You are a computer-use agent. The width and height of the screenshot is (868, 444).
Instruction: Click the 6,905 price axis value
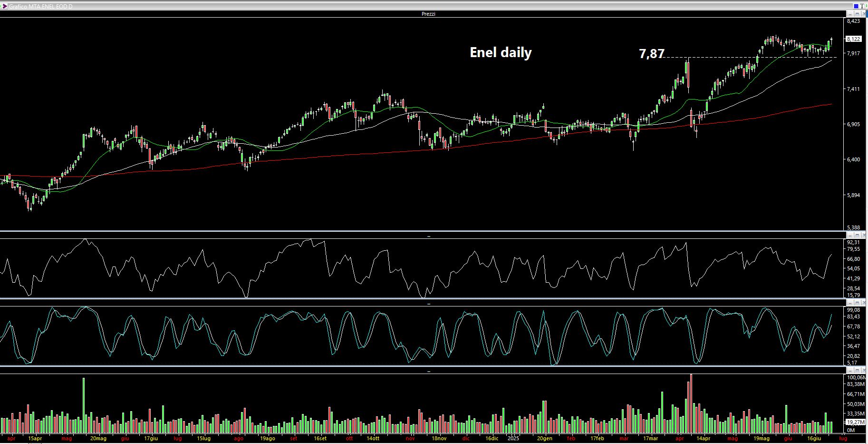click(x=853, y=124)
